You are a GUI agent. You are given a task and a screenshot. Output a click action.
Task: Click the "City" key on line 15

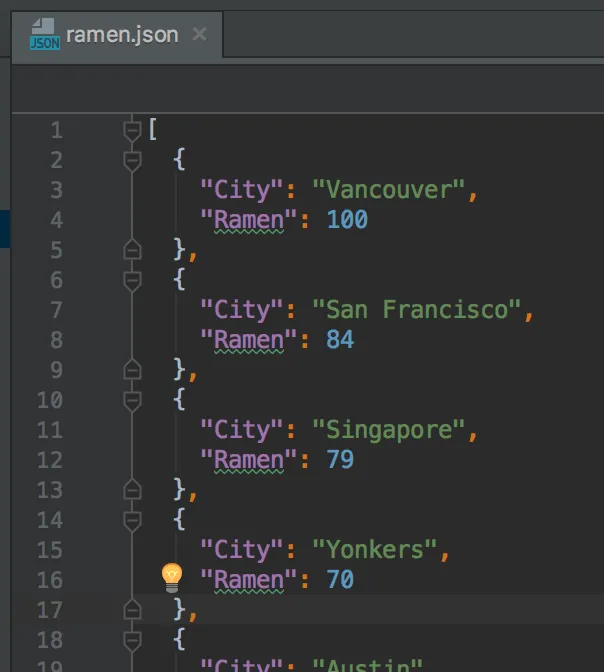pos(242,549)
